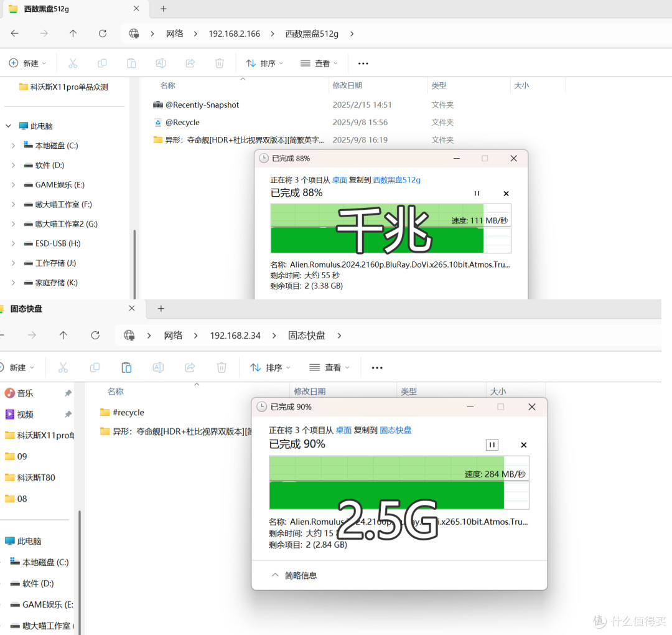Image resolution: width=672 pixels, height=635 pixels.
Task: Click the up arrow in 固态快盘 window
Action: pos(63,336)
